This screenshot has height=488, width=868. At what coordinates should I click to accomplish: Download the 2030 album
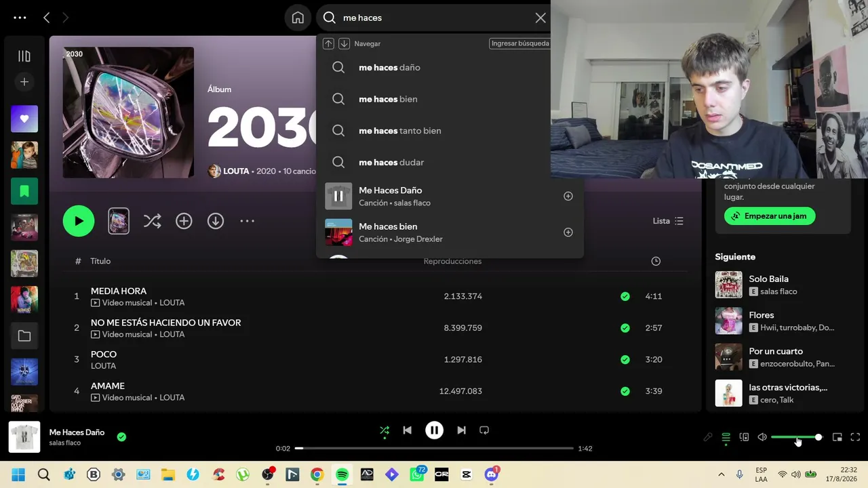click(x=216, y=221)
